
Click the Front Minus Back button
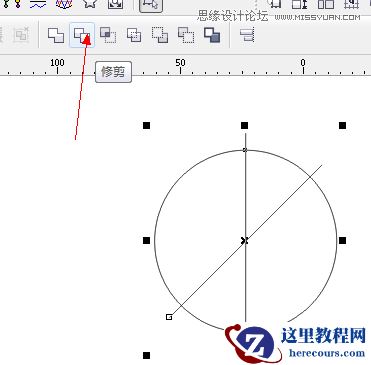click(x=160, y=35)
